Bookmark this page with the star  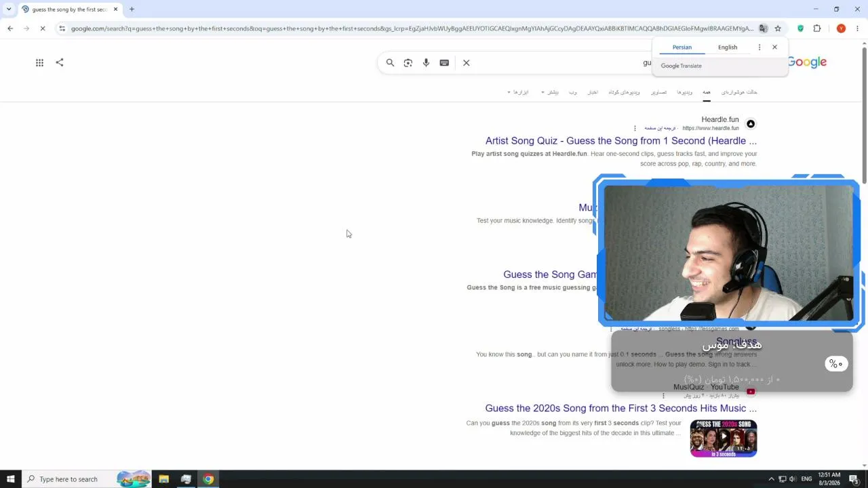pos(778,28)
